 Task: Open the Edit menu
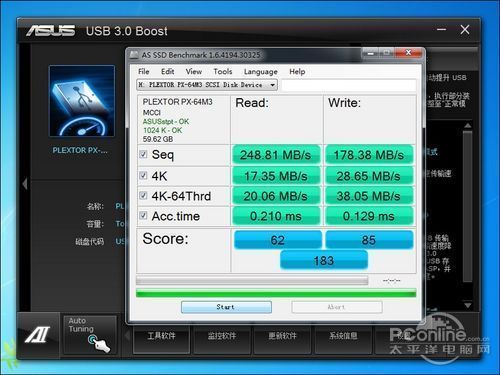click(167, 72)
